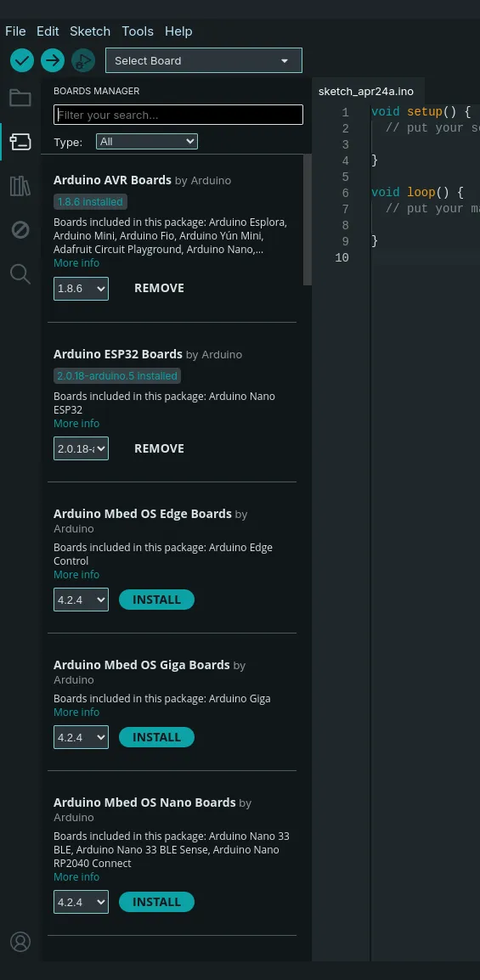Open the Library Manager books icon
Screen dimensions: 480x980
point(20,186)
